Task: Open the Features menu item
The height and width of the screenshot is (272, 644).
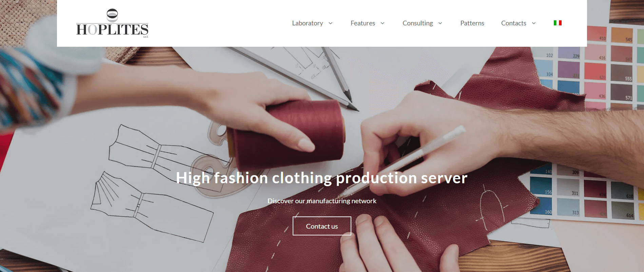Action: 363,23
